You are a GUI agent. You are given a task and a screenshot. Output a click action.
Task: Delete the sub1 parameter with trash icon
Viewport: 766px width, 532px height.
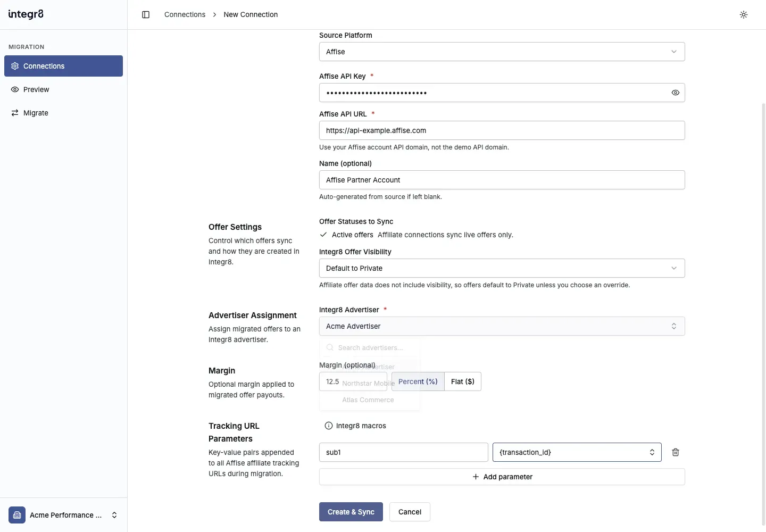click(676, 452)
